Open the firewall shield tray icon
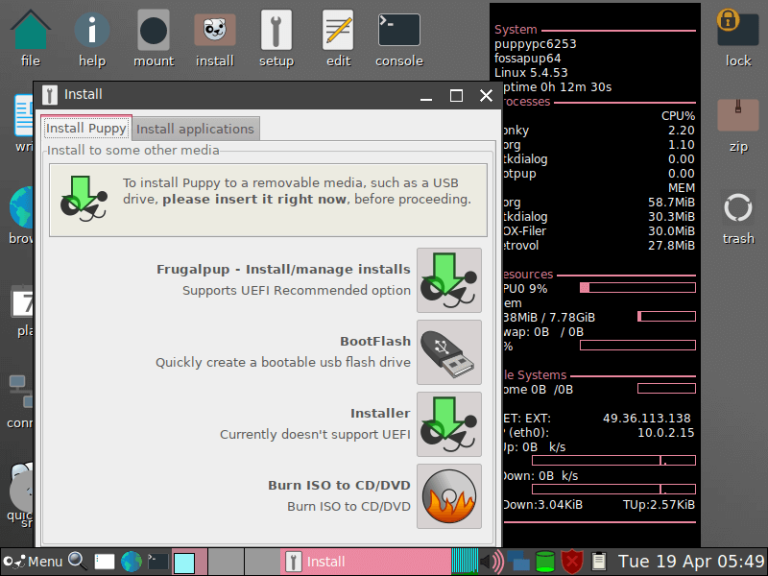Image resolution: width=768 pixels, height=576 pixels. pyautogui.click(x=572, y=561)
